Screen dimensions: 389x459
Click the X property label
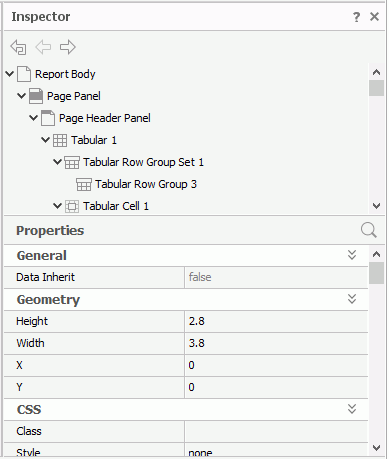tap(19, 365)
